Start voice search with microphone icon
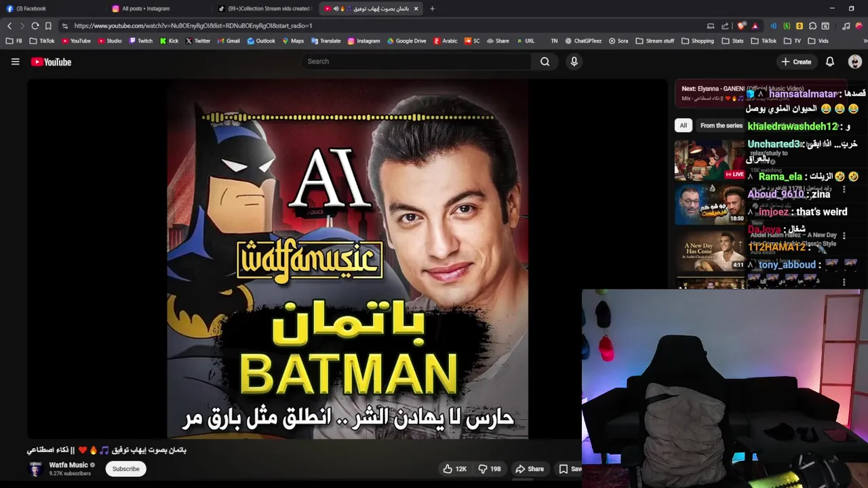Viewport: 868px width, 488px height. [x=574, y=62]
